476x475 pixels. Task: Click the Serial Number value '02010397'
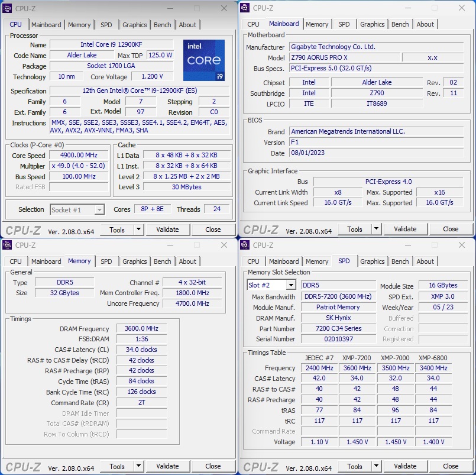[x=338, y=339]
